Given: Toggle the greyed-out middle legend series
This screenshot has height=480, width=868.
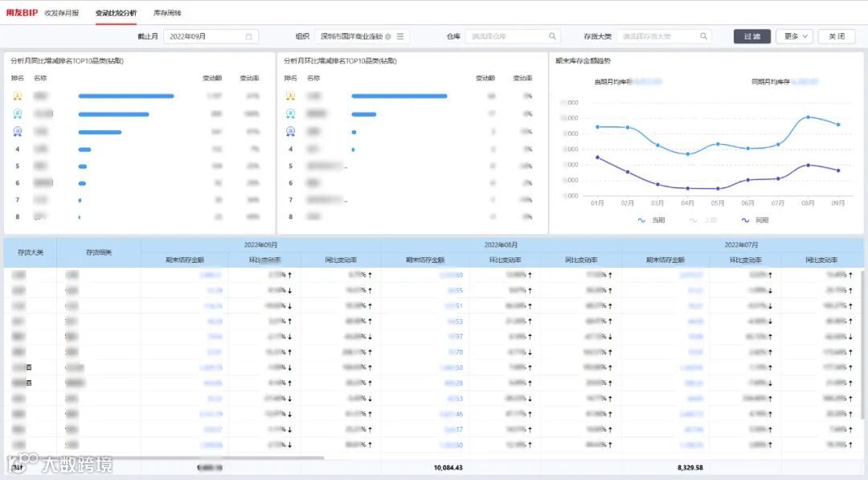Looking at the screenshot, I should tap(703, 220).
